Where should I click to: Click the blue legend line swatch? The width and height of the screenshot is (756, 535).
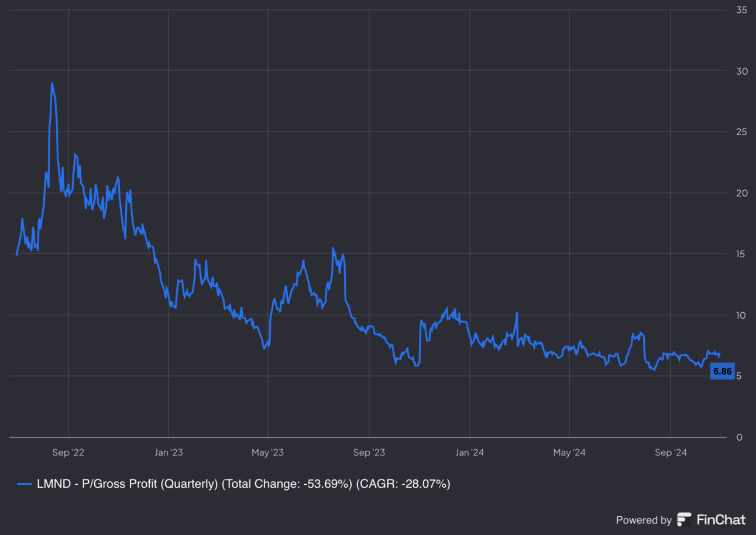(x=24, y=484)
